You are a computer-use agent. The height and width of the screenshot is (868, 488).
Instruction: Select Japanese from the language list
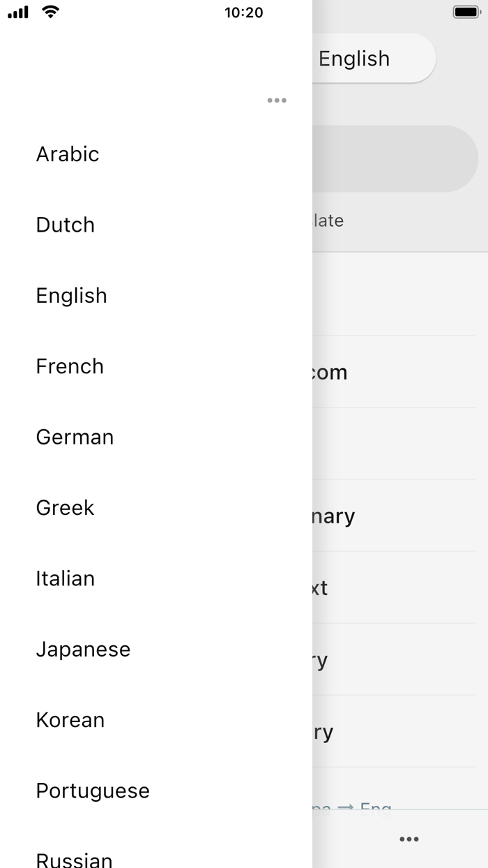point(84,649)
